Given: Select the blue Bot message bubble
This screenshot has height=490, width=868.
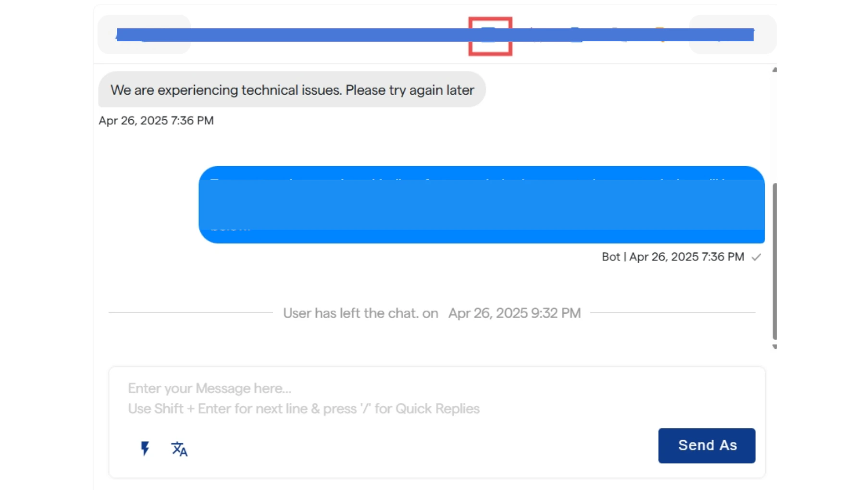Looking at the screenshot, I should point(482,205).
